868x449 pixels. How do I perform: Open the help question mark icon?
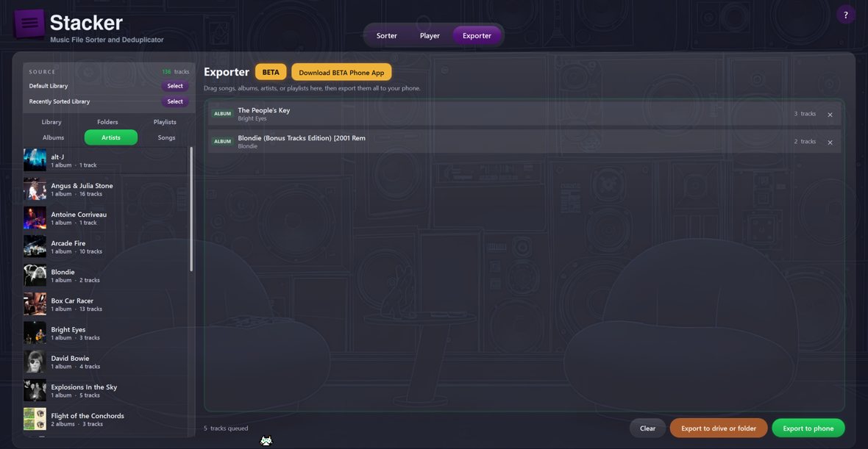click(x=846, y=15)
